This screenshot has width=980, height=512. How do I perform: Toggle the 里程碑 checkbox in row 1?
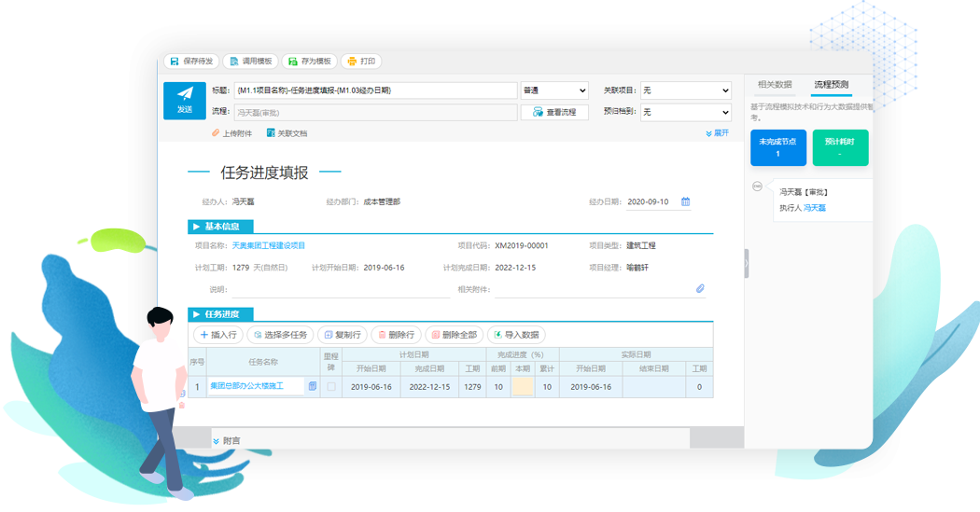pyautogui.click(x=331, y=387)
